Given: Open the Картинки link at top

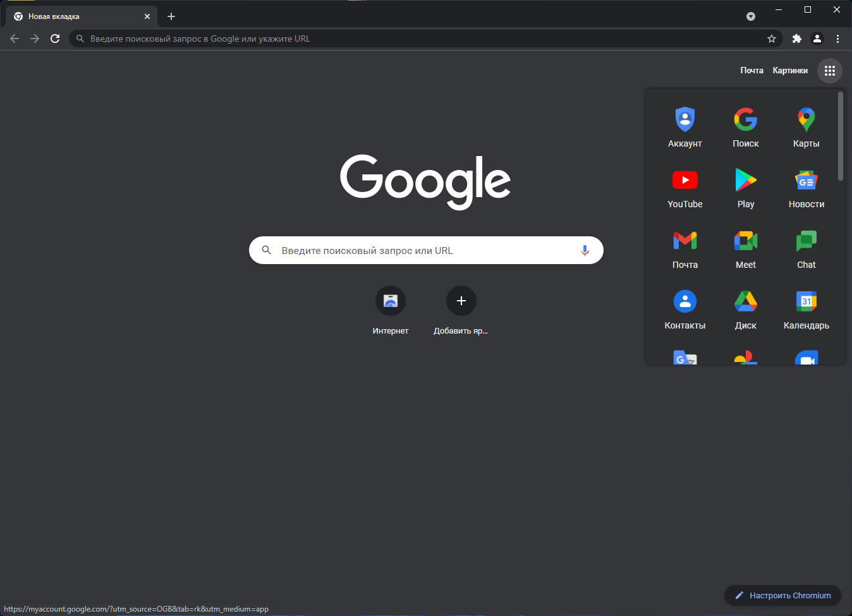Looking at the screenshot, I should point(790,71).
